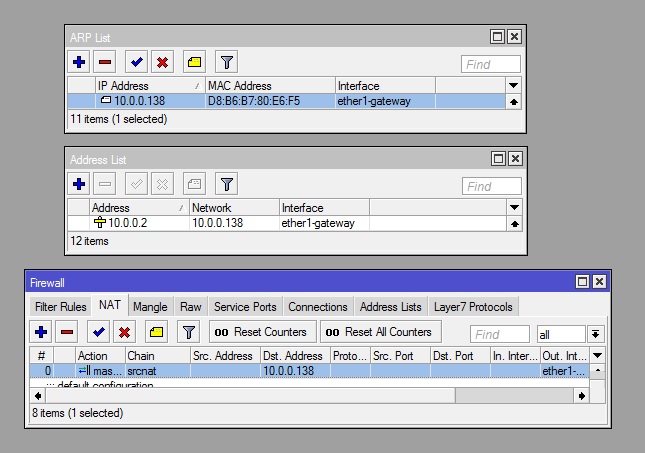Image resolution: width=645 pixels, height=453 pixels.
Task: Click the Reset Counters button
Action: point(262,332)
